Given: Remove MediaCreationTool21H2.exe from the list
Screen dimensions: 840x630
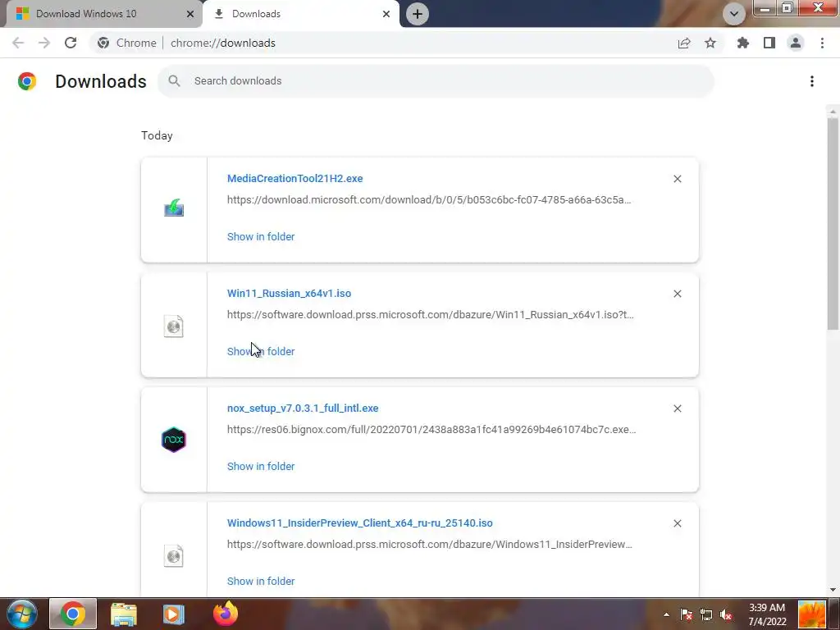Looking at the screenshot, I should pyautogui.click(x=677, y=178).
